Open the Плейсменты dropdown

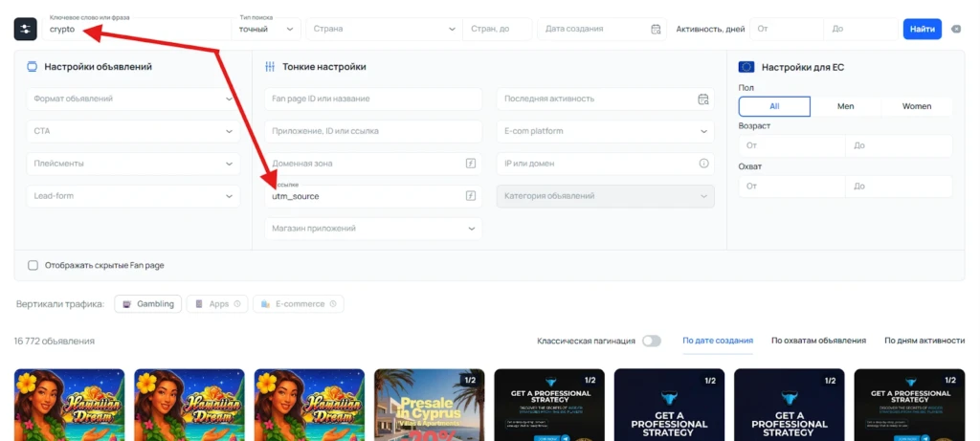(x=133, y=164)
